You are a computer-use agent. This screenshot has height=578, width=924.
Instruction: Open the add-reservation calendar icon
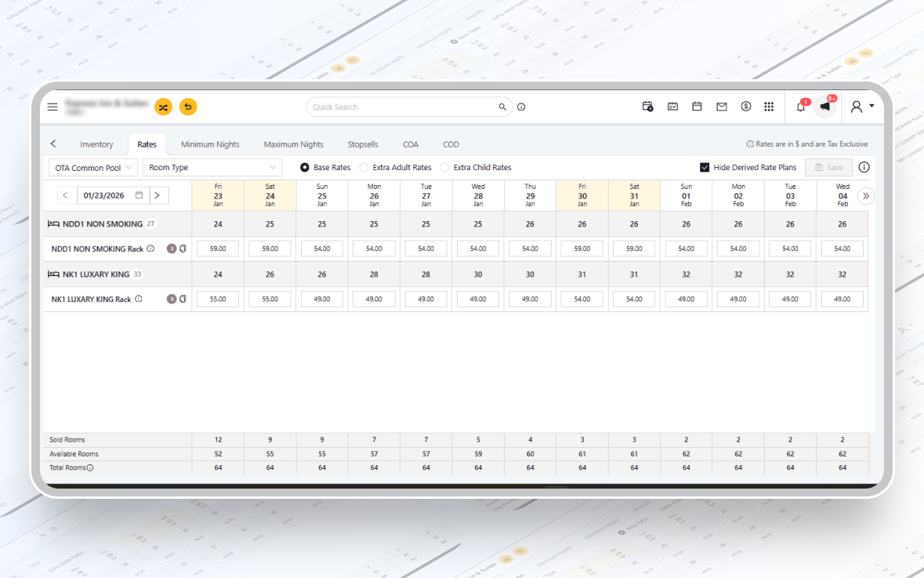(x=647, y=106)
